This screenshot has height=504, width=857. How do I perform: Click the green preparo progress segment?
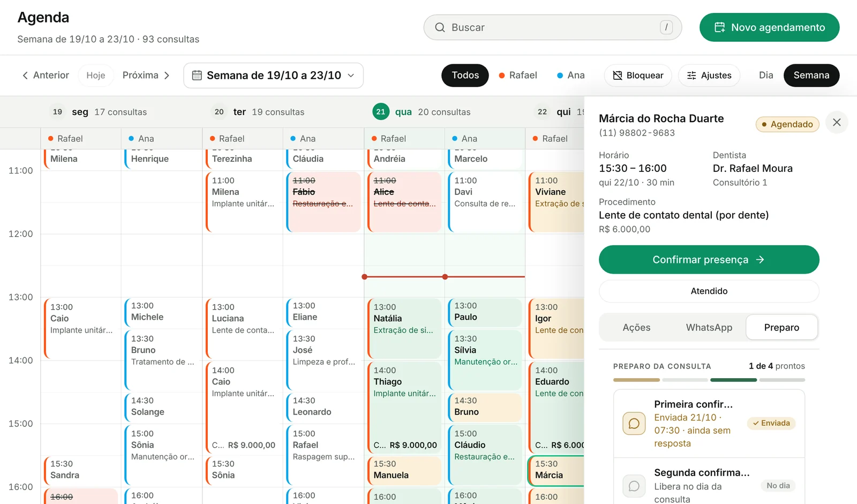[x=733, y=380]
